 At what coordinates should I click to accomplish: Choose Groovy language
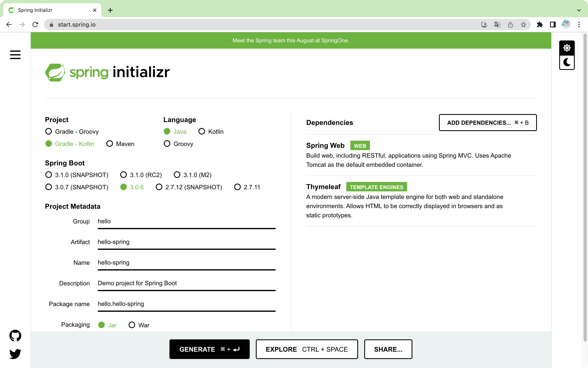[x=178, y=144]
